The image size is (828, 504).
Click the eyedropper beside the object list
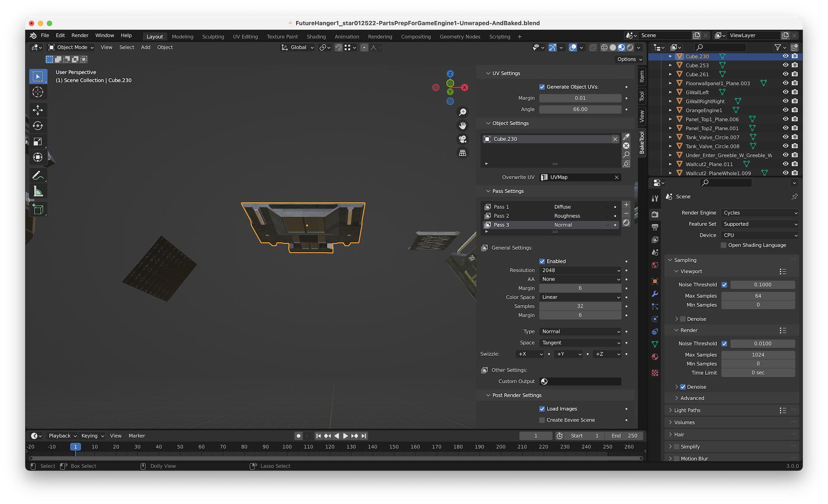[626, 137]
